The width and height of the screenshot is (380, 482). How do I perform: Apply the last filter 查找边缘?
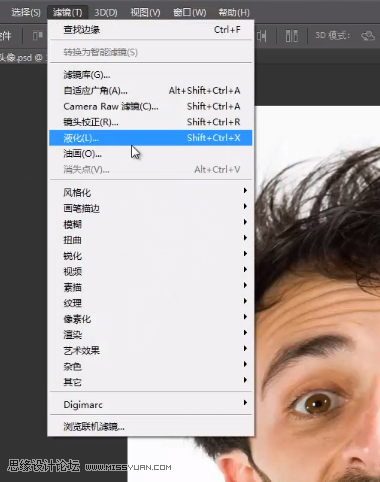pyautogui.click(x=151, y=30)
